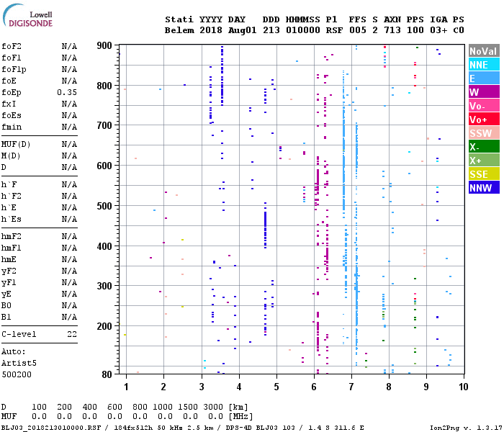Click the day-of-year value 213
Viewport: 504px width, 432px height.
coord(271,30)
